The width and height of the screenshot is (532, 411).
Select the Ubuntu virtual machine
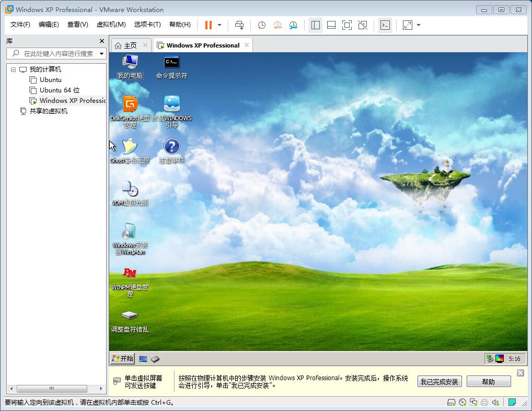click(x=51, y=80)
